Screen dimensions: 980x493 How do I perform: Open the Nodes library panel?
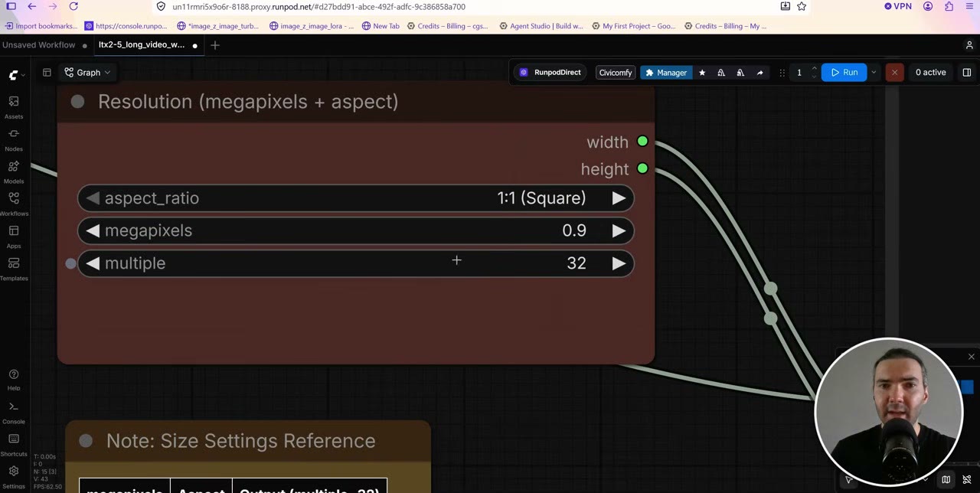pos(14,139)
